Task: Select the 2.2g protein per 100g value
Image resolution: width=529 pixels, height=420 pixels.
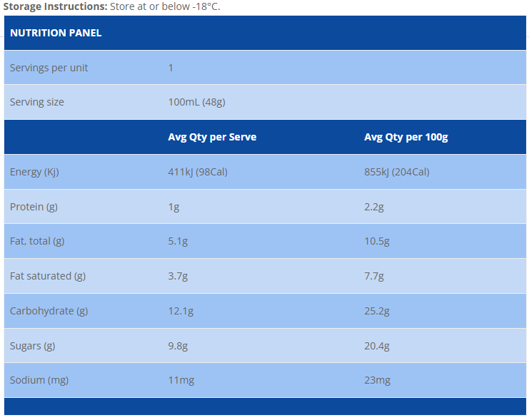Action: (374, 207)
